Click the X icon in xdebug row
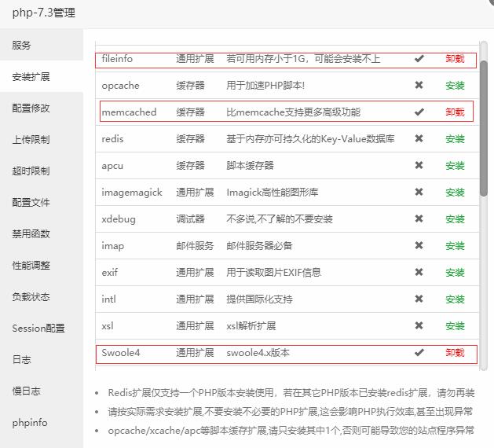494x448 pixels. click(x=419, y=219)
